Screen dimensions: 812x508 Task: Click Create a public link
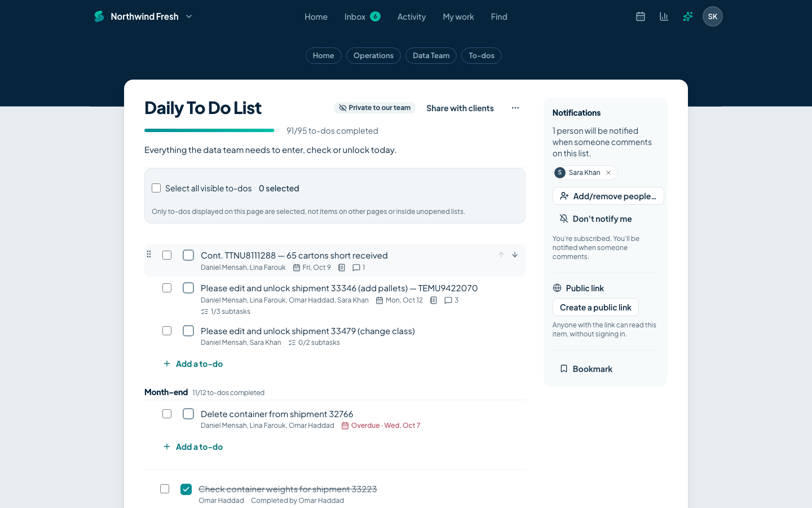click(x=595, y=307)
